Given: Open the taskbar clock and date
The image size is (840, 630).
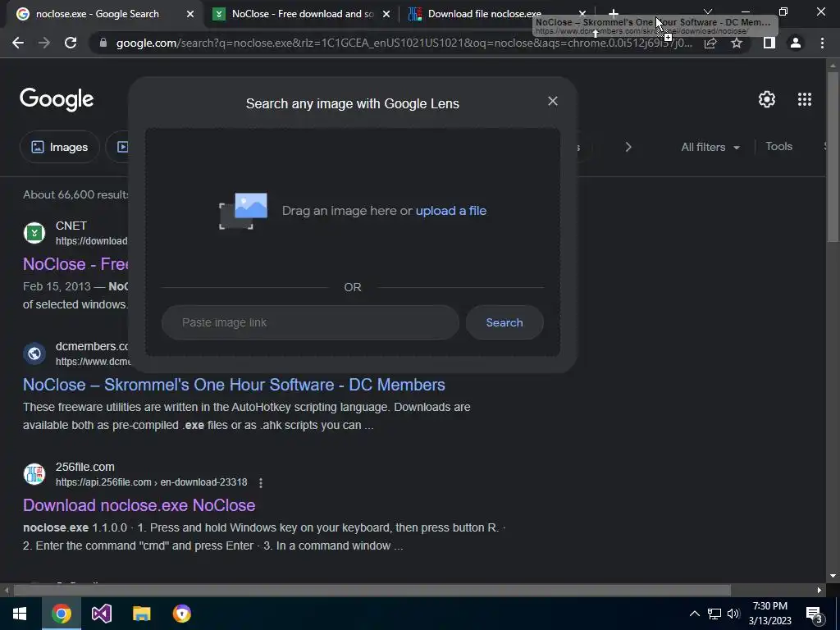Looking at the screenshot, I should pos(770,614).
